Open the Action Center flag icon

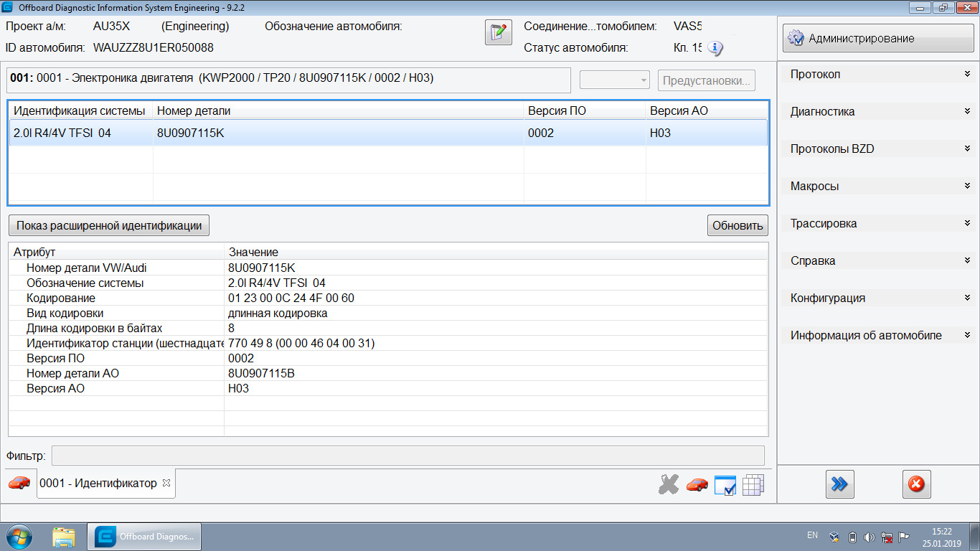click(904, 537)
